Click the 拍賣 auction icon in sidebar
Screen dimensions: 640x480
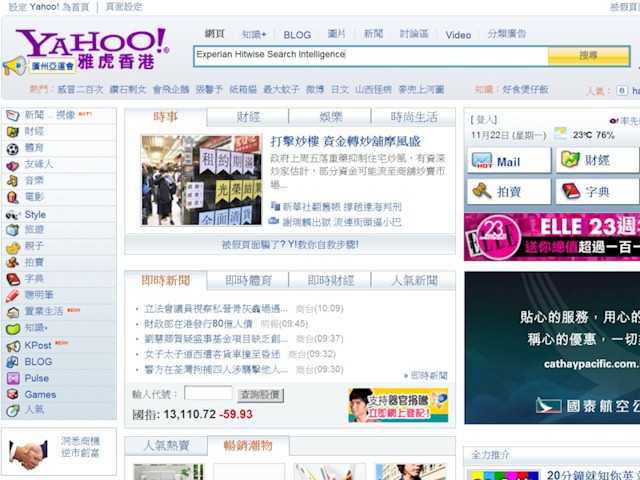tap(13, 263)
